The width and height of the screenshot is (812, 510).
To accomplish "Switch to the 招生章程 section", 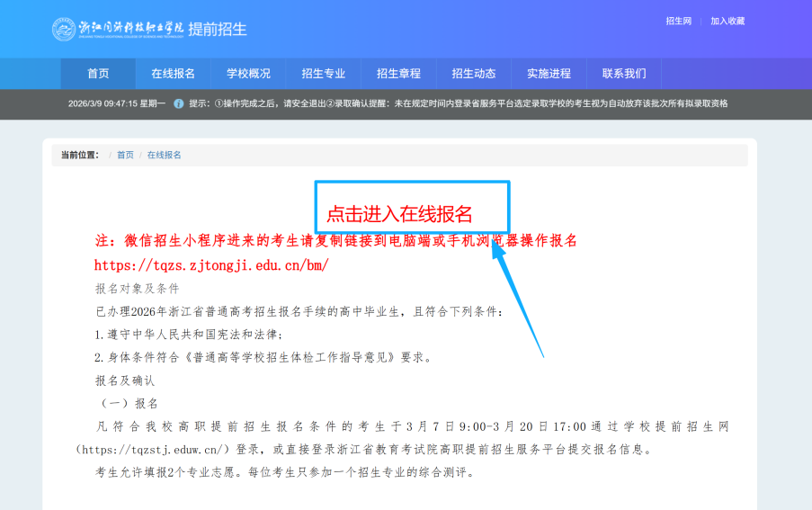I will (398, 74).
